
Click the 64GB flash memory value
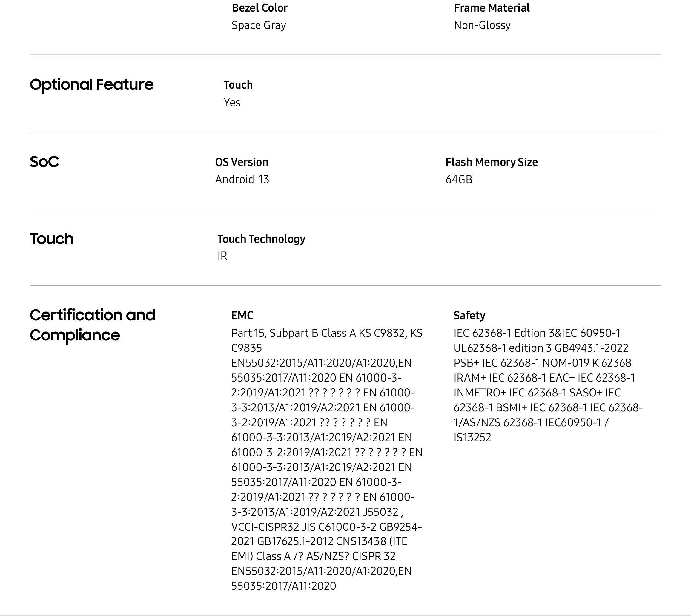(x=459, y=179)
